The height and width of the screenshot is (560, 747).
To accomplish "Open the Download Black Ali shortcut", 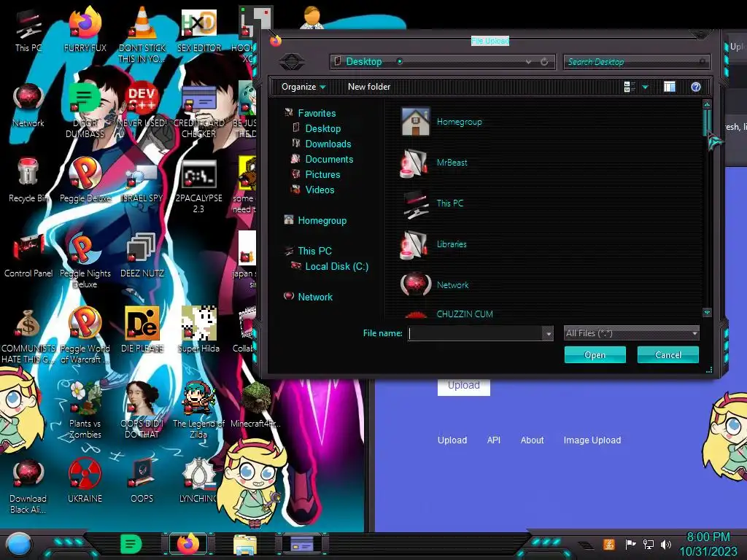I will coord(28,486).
